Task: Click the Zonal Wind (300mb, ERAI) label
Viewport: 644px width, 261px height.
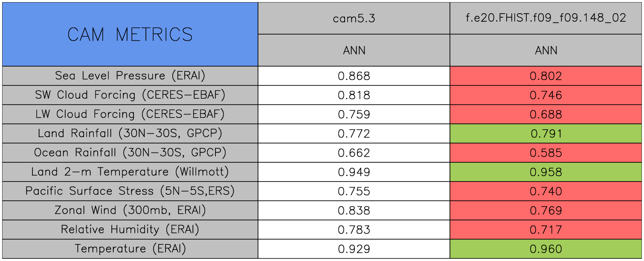Action: (x=130, y=211)
